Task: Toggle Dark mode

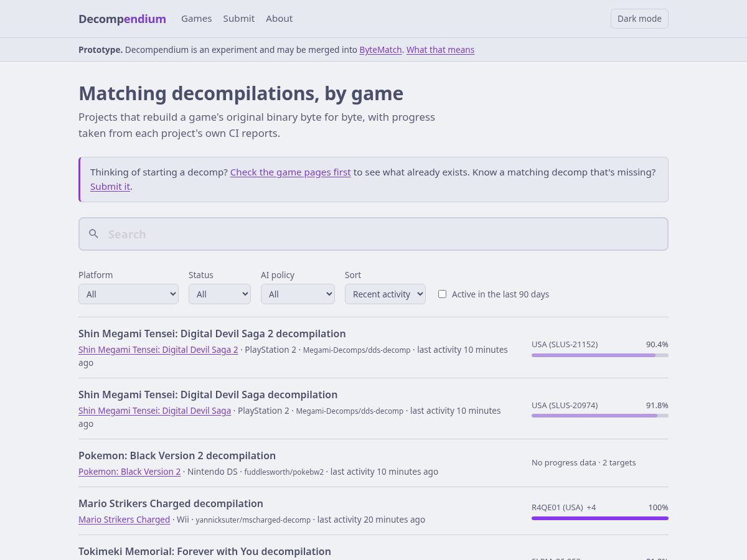Action: tap(639, 19)
